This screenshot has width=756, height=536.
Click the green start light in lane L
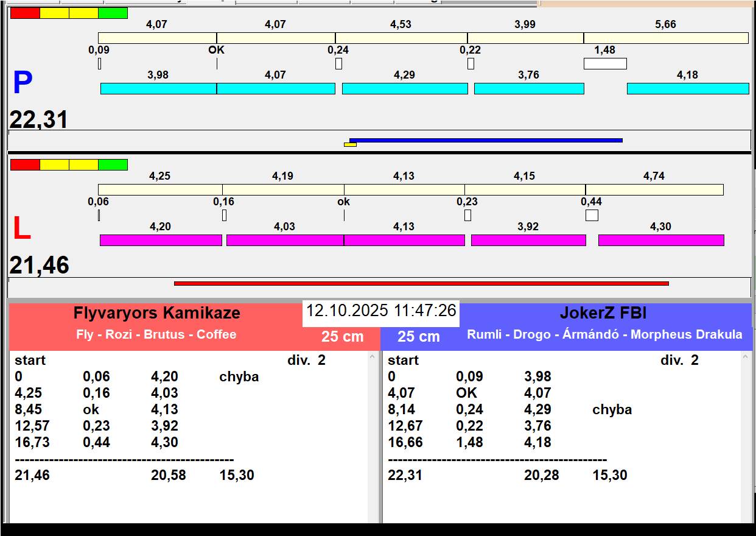click(x=113, y=164)
